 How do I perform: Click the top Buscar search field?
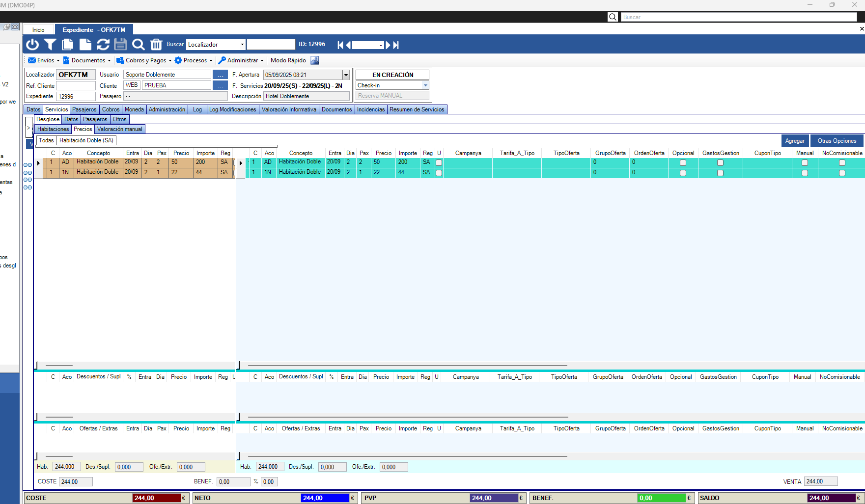pyautogui.click(x=739, y=17)
